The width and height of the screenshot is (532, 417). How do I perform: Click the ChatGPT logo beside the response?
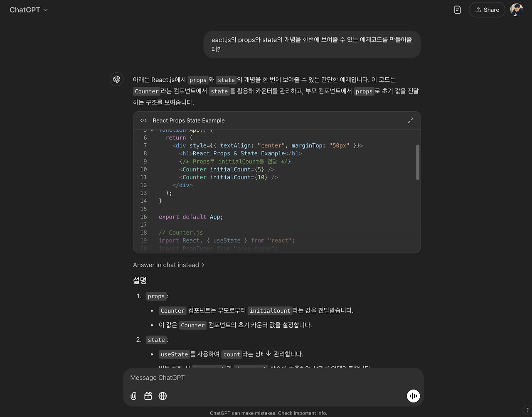[116, 79]
